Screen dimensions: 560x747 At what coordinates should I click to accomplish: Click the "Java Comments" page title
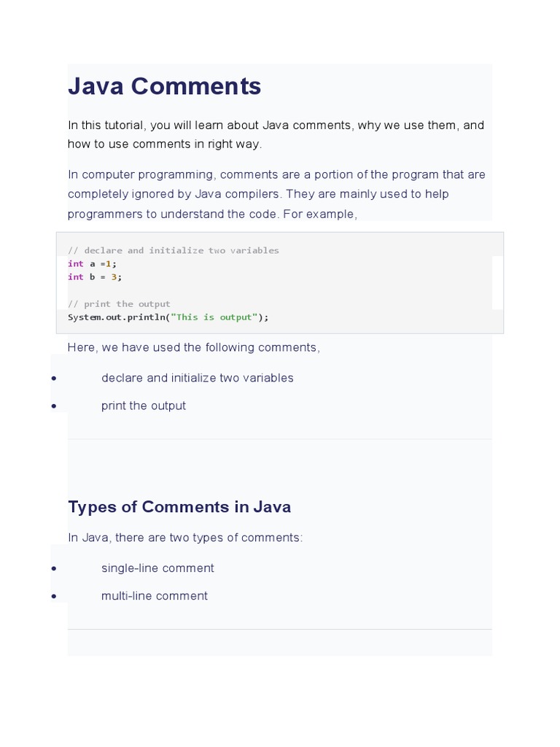click(164, 86)
